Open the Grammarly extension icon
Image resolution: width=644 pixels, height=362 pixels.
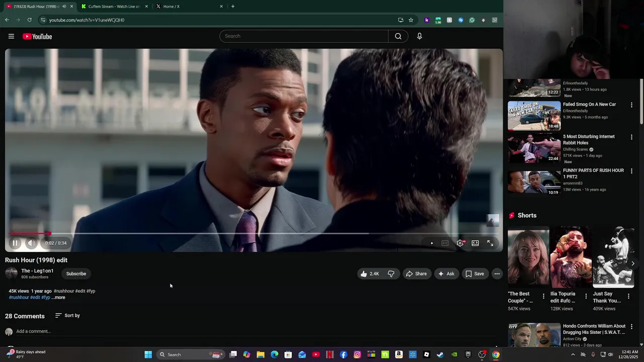tap(472, 20)
